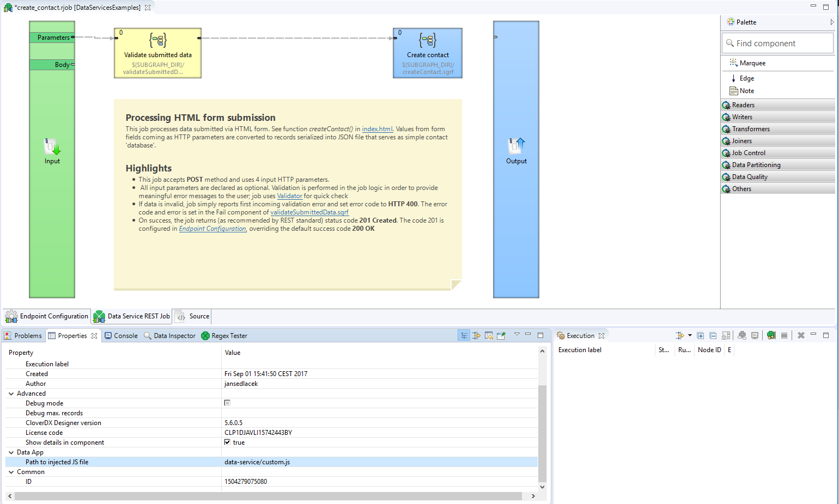Collapse the Advanced property group

click(x=11, y=394)
